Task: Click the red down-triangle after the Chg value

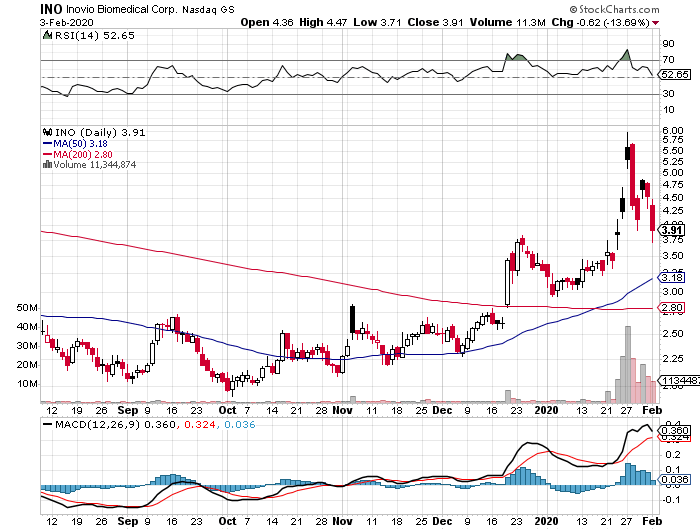Action: tap(655, 23)
